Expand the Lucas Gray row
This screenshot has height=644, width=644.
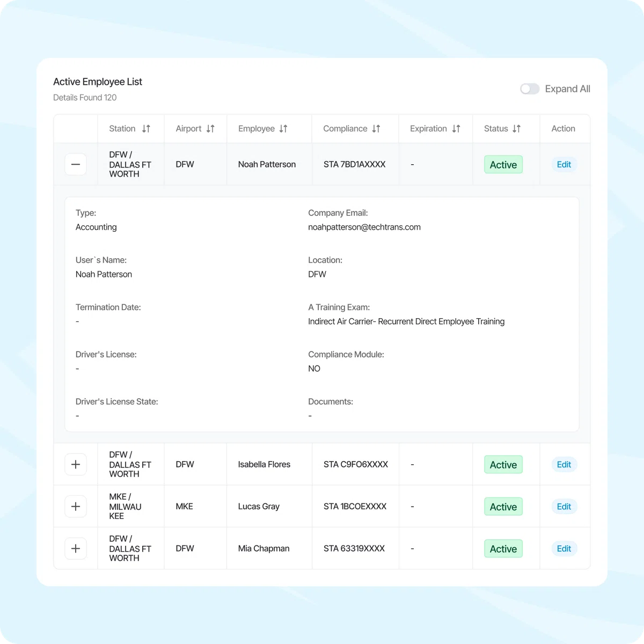tap(76, 506)
